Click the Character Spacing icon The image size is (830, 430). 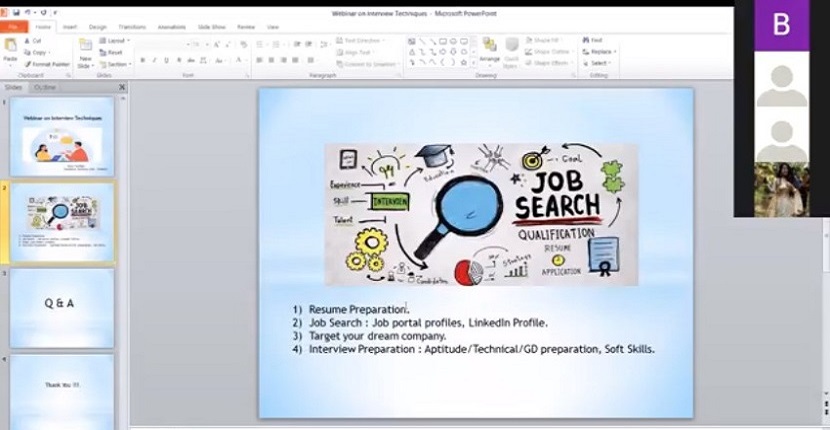tap(204, 60)
